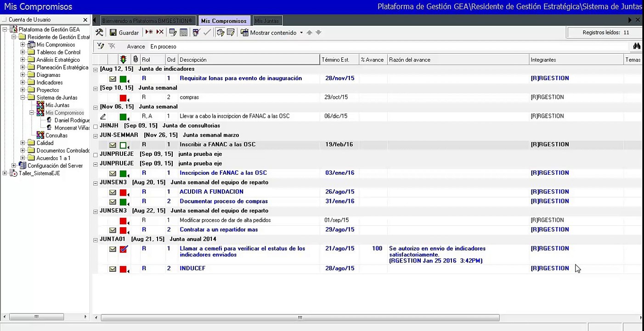This screenshot has height=331, width=644.
Task: Select Daniel Rodriguez in the tree
Action: (x=72, y=120)
